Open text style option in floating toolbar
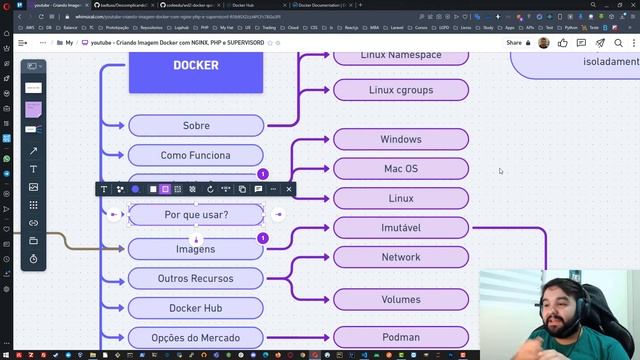This screenshot has height=360, width=640. 104,189
